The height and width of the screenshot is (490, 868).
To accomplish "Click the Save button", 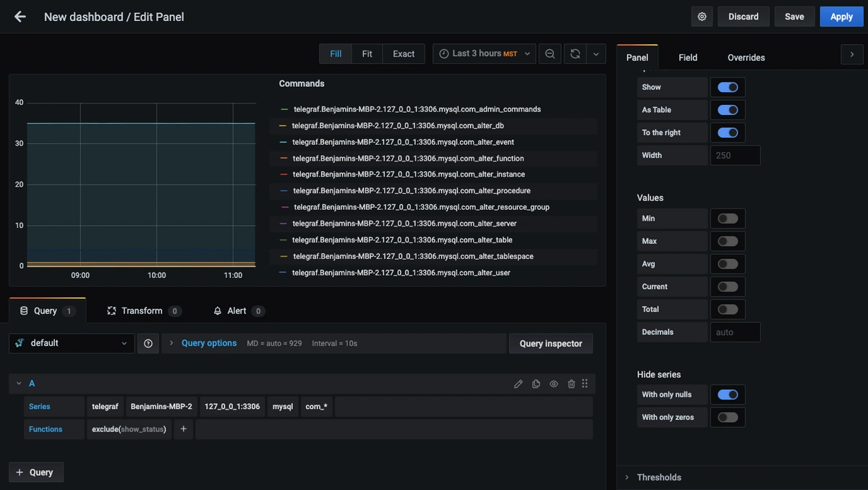I will coord(794,17).
